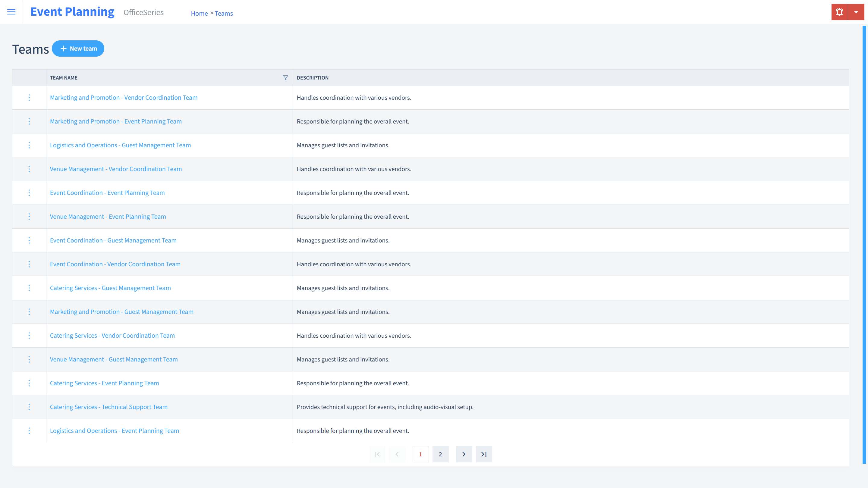Viewport: 868px width, 488px height.
Task: Open Marketing and Promotion Event Planning Team
Action: (x=116, y=121)
